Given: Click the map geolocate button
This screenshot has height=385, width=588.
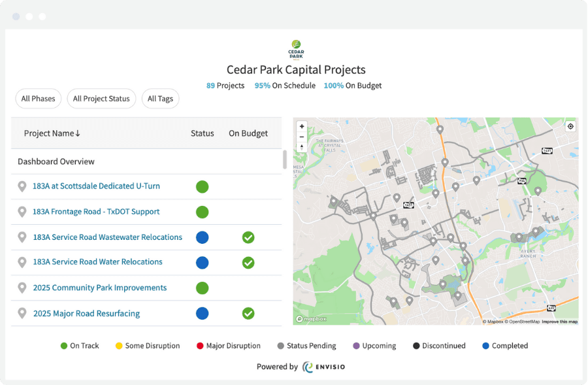Looking at the screenshot, I should (x=570, y=126).
